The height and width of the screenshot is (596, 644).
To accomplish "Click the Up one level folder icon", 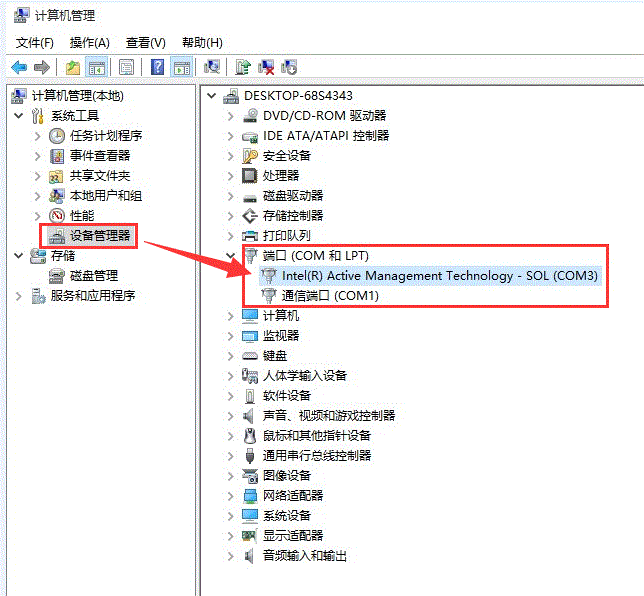I will 73,67.
